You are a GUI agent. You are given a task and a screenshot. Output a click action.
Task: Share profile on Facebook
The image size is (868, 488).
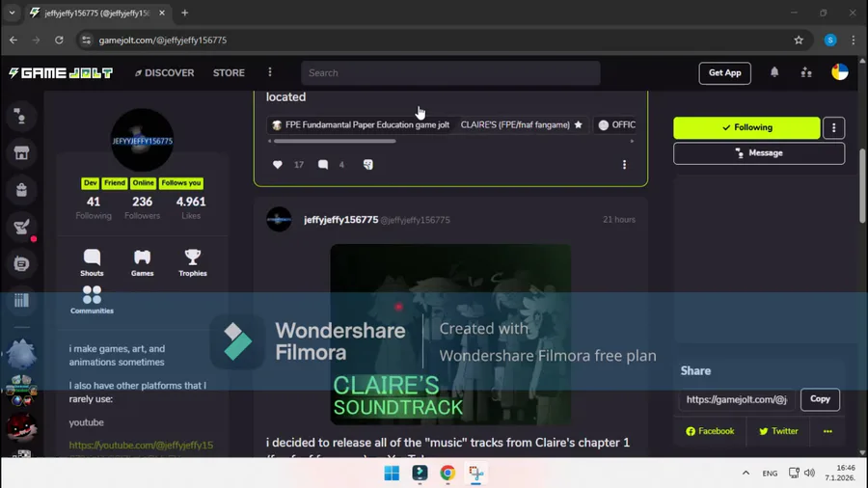coord(710,431)
